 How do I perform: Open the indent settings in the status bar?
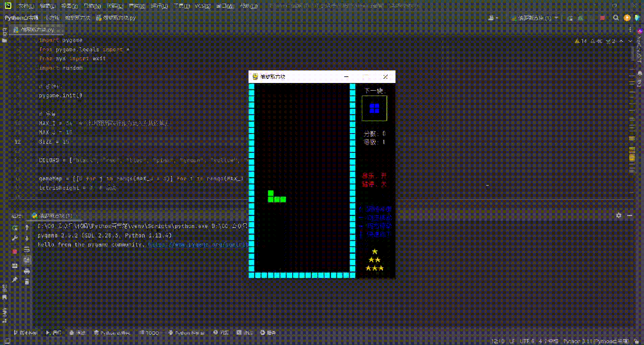click(548, 341)
